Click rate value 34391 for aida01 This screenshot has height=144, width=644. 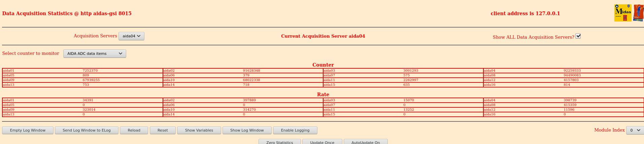88,100
